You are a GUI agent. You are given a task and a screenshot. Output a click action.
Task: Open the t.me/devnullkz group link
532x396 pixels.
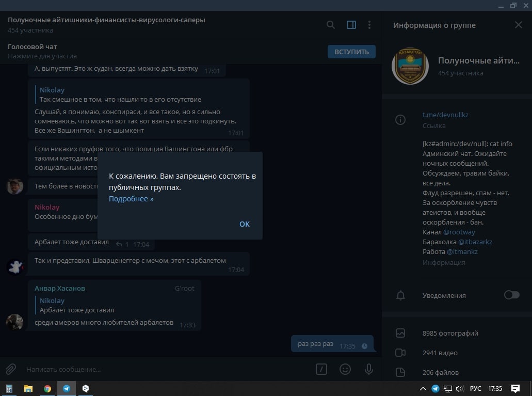click(x=445, y=115)
